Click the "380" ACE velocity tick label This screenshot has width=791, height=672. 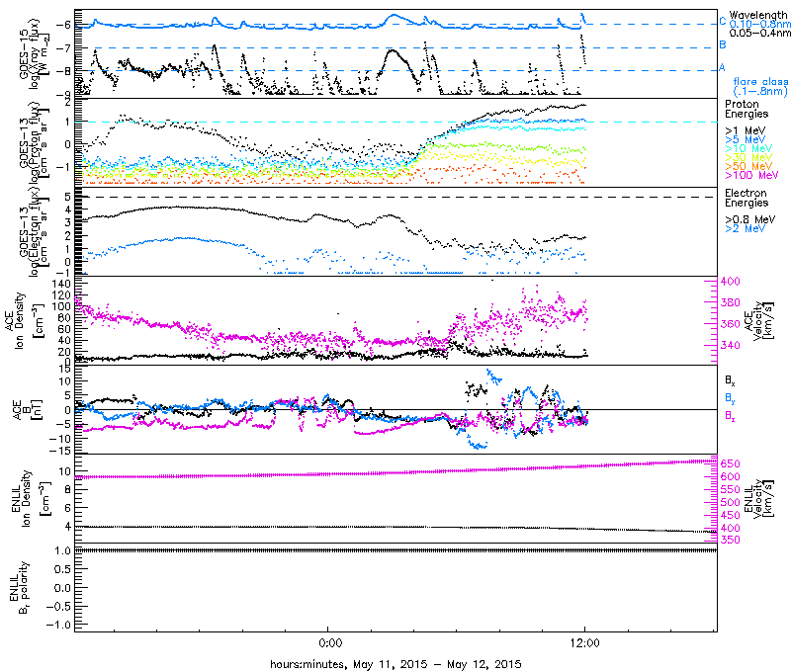(731, 302)
